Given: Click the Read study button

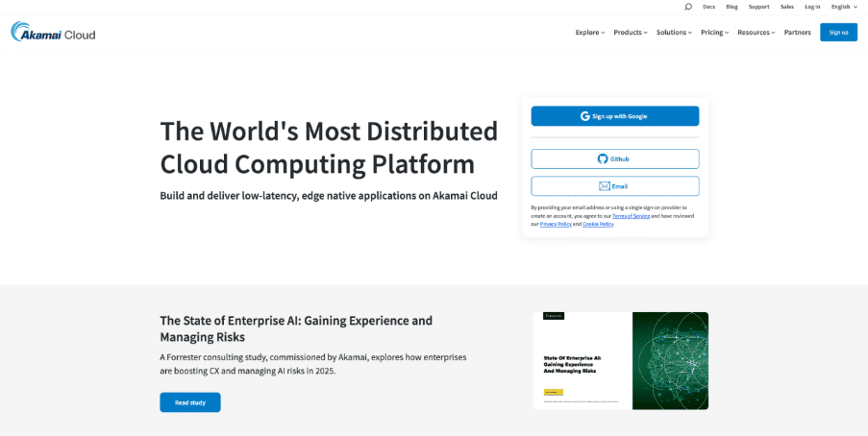Looking at the screenshot, I should (x=190, y=402).
